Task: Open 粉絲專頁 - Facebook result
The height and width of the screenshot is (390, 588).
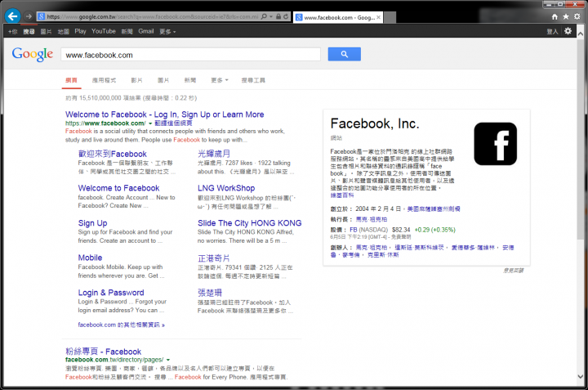Action: click(103, 352)
